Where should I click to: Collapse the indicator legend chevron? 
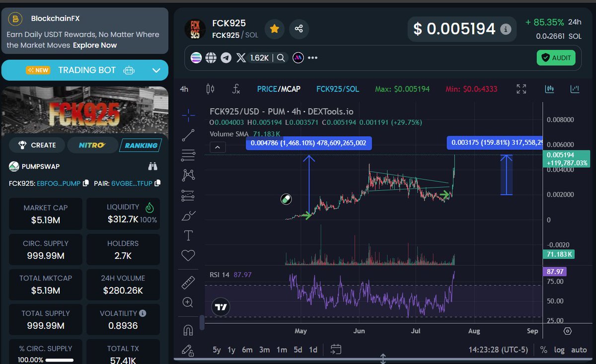point(218,147)
